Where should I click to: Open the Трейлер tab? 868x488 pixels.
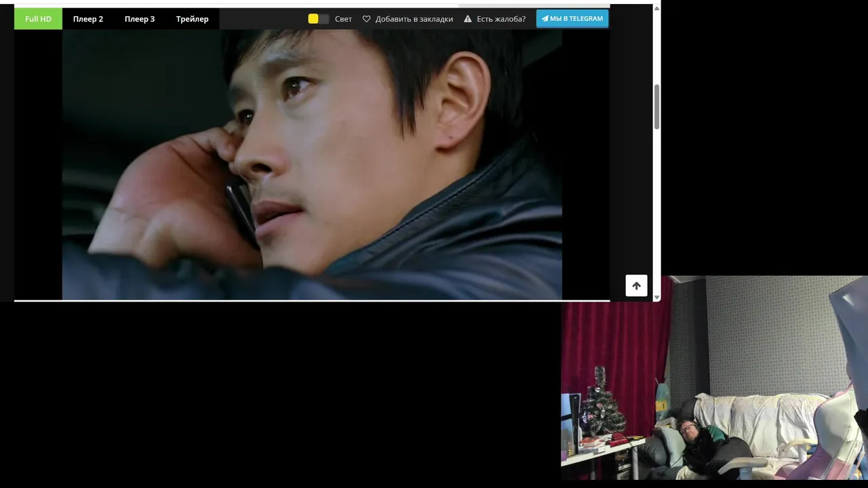[x=193, y=19]
